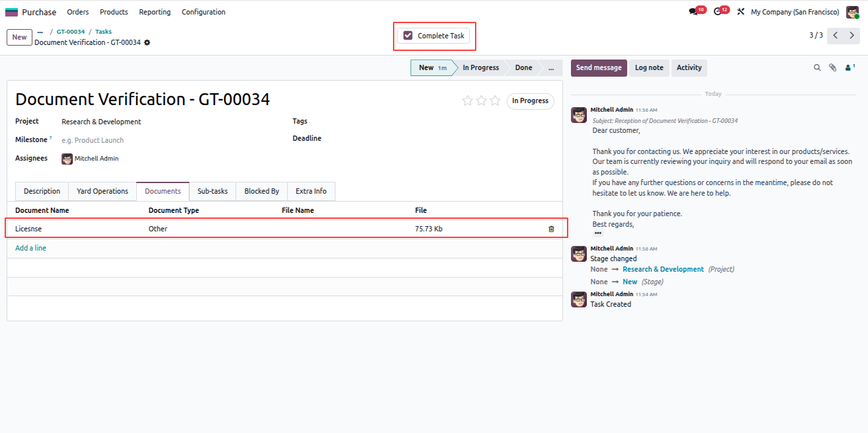Viewport: 868px width, 433px height.
Task: Switch to the Blocked By tab
Action: point(261,191)
